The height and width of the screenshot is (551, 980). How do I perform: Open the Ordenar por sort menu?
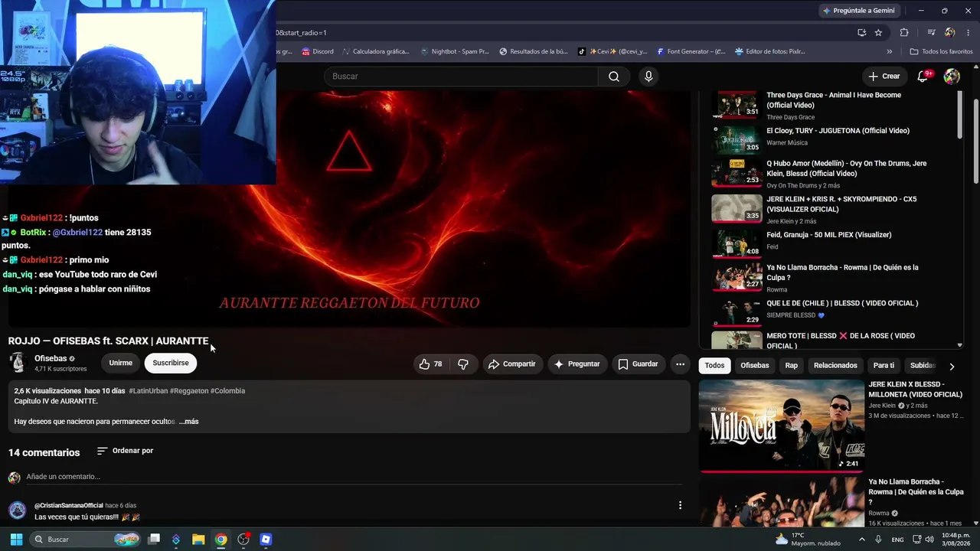(126, 452)
